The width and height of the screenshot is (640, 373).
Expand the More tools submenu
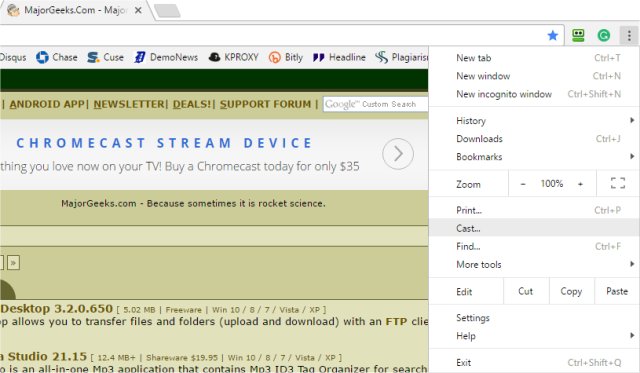534,264
